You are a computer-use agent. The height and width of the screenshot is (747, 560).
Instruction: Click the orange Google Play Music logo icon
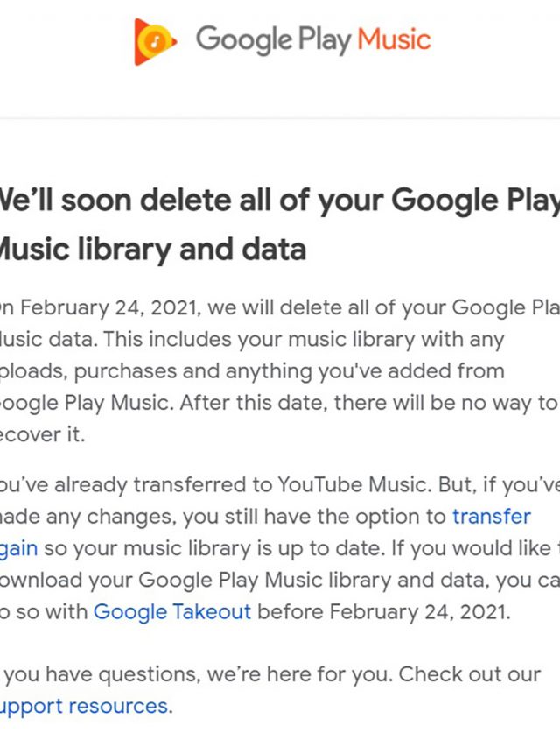tap(155, 41)
